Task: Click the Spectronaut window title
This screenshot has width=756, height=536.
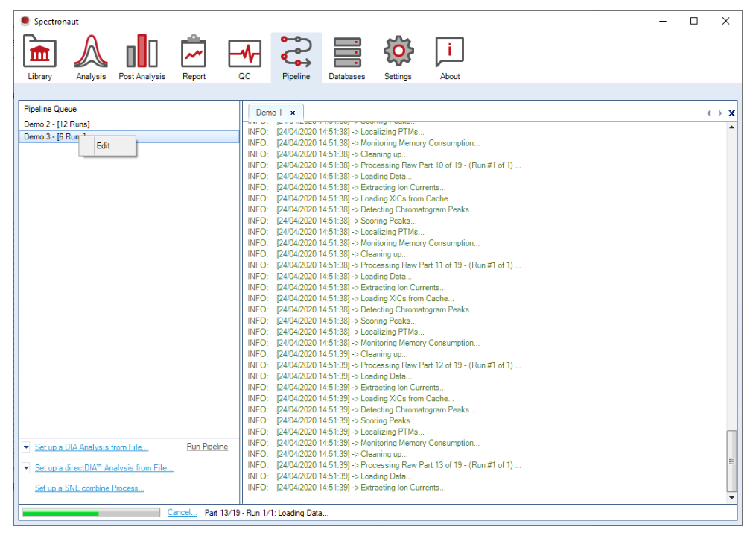Action: pos(56,21)
